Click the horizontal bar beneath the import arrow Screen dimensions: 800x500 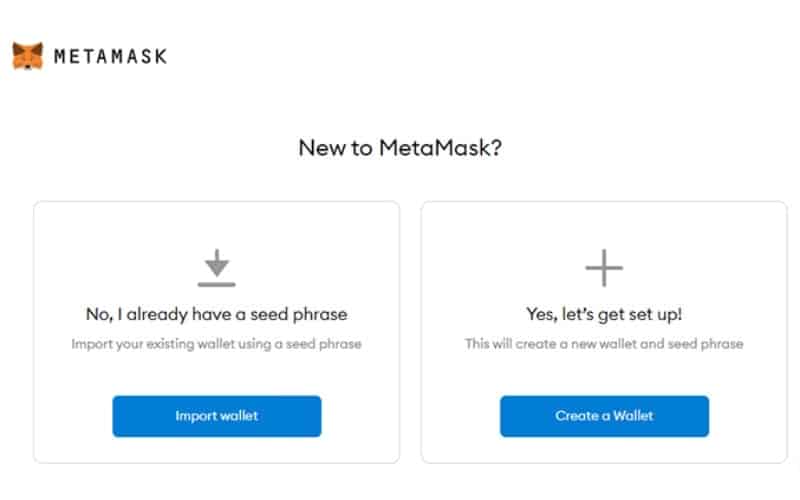[217, 284]
